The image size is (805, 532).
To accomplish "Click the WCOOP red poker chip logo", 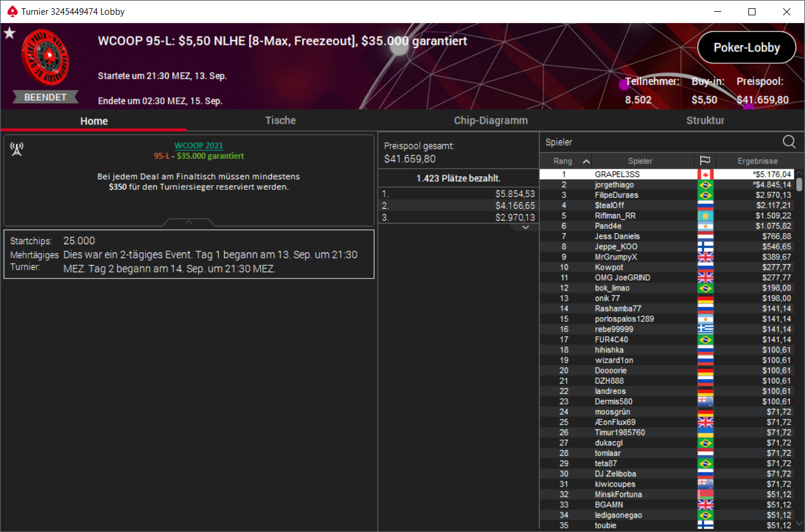I will pyautogui.click(x=45, y=57).
